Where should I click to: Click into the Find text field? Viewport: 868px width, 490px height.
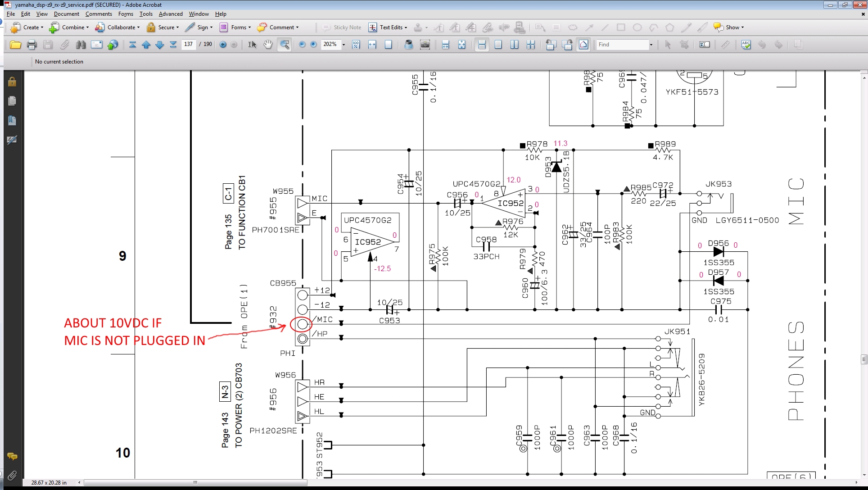tap(622, 45)
